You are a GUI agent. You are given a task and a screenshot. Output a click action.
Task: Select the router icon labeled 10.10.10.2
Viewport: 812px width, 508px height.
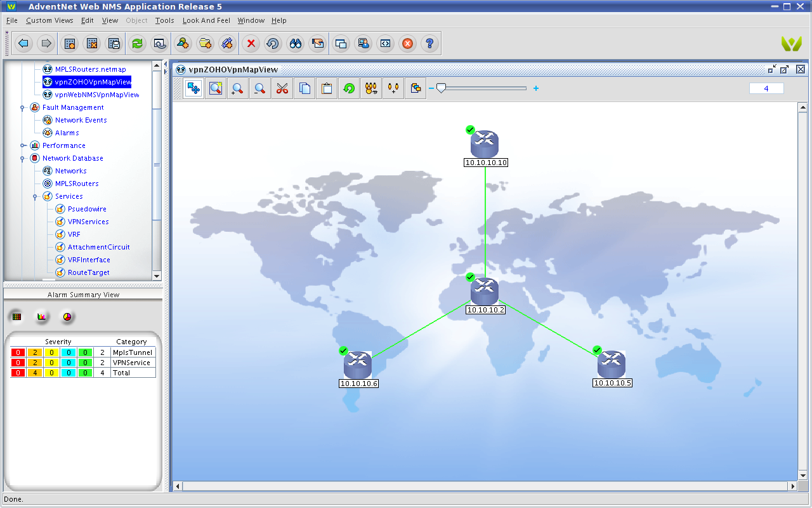click(x=485, y=291)
